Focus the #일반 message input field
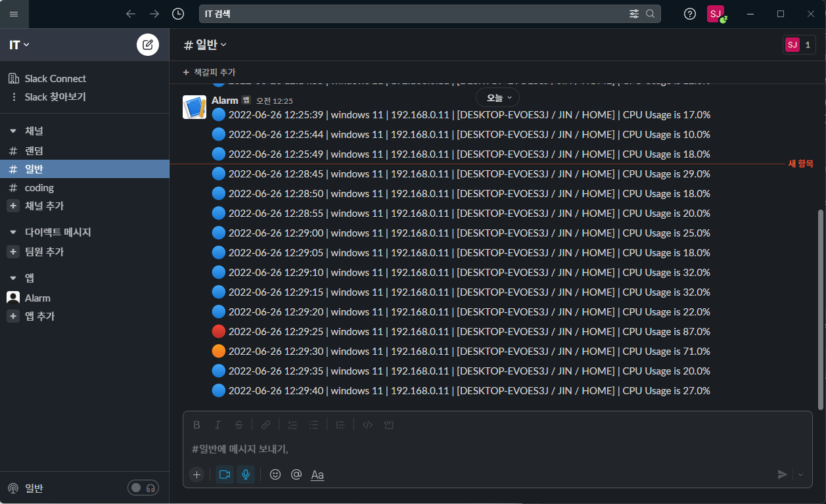826x504 pixels. [497, 449]
